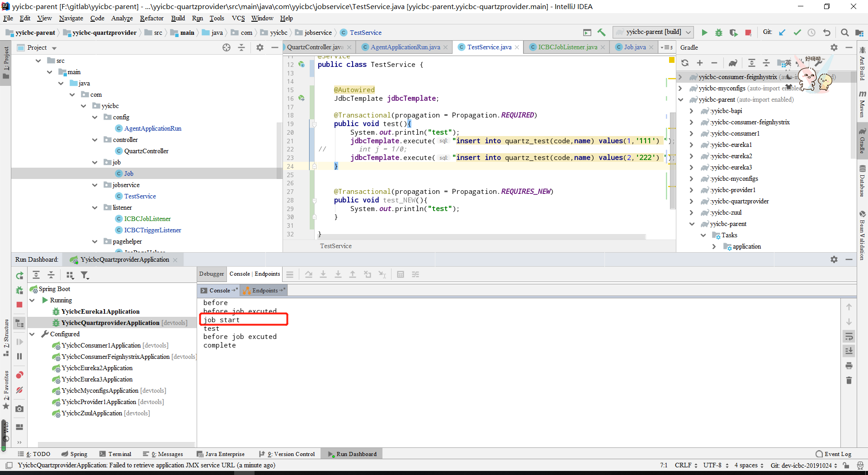
Task: Open Version Control tool window
Action: click(x=287, y=454)
